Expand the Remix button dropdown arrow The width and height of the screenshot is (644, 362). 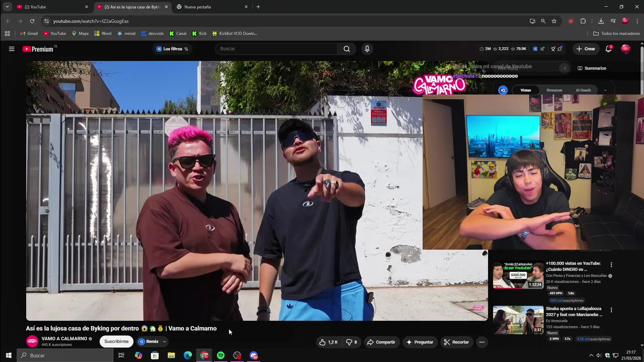pos(164,342)
